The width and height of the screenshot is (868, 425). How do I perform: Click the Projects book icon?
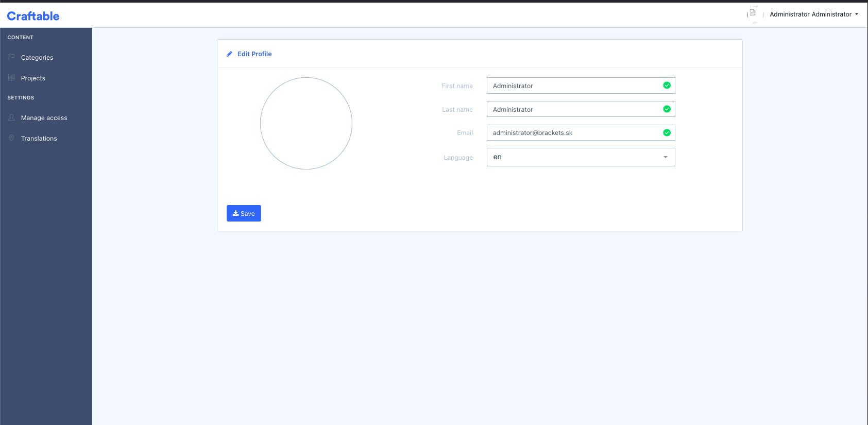pos(11,78)
